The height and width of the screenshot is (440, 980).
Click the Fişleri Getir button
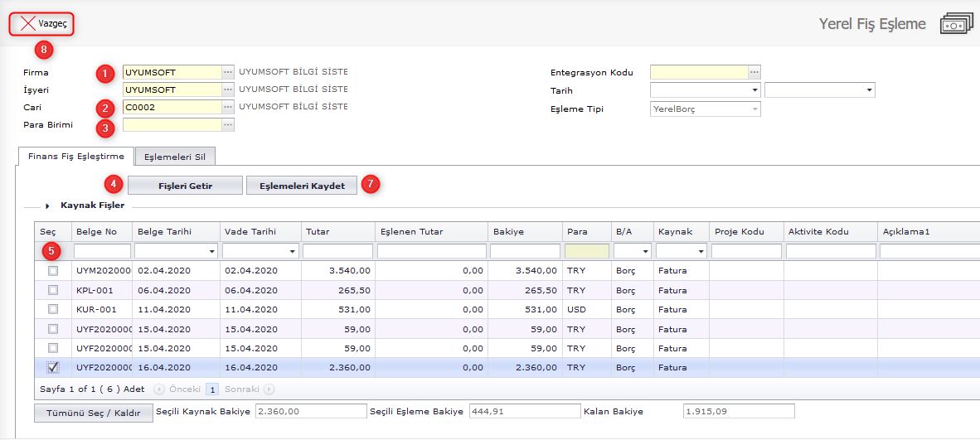(185, 186)
